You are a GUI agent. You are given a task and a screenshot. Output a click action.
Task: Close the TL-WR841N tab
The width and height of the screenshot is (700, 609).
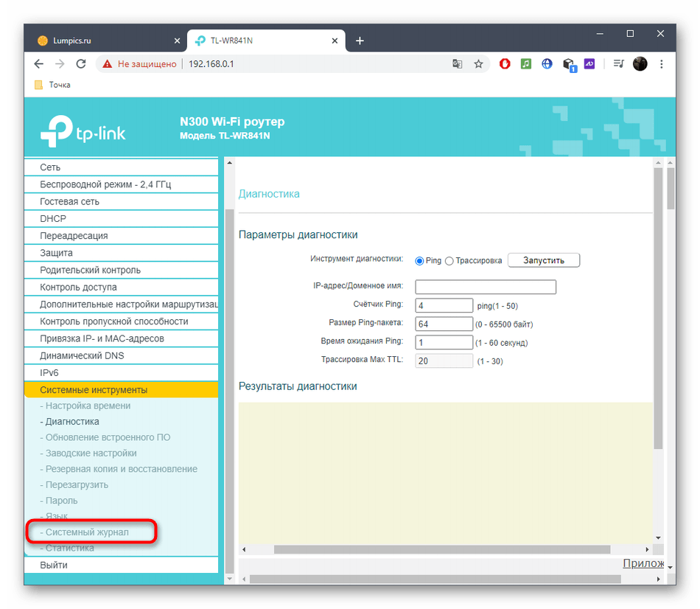(x=335, y=41)
